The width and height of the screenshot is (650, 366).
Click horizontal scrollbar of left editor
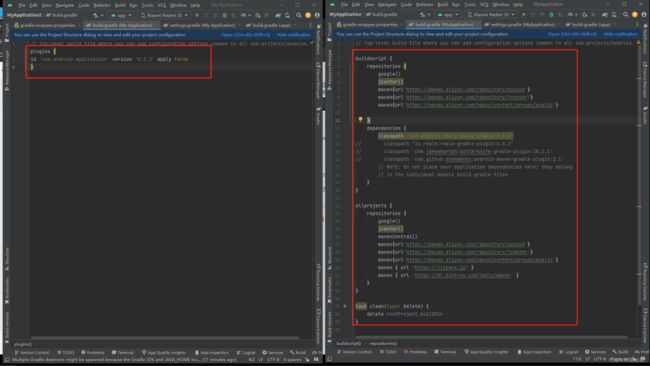click(x=165, y=338)
